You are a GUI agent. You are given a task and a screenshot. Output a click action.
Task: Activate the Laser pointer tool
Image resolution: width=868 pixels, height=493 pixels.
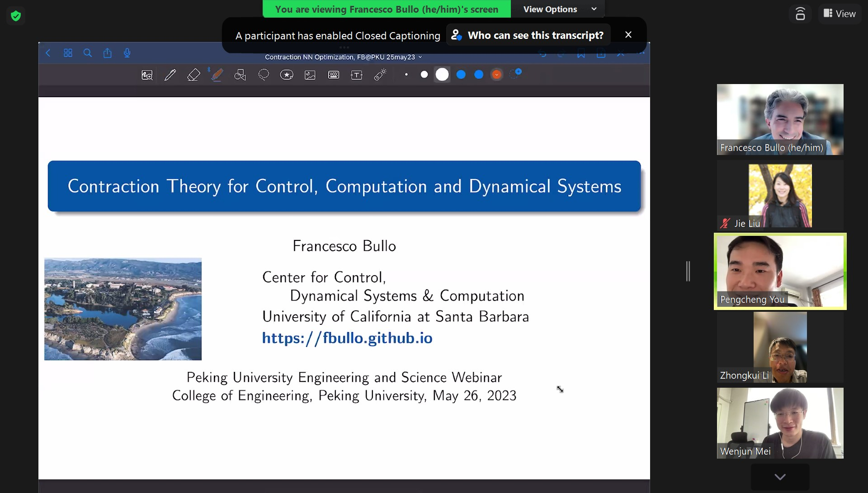[380, 75]
